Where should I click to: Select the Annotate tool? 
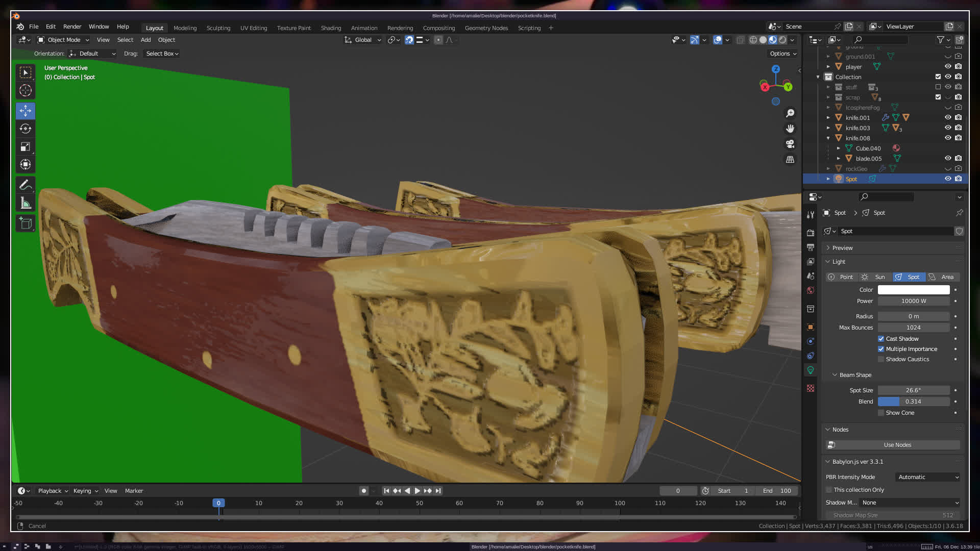pos(26,185)
